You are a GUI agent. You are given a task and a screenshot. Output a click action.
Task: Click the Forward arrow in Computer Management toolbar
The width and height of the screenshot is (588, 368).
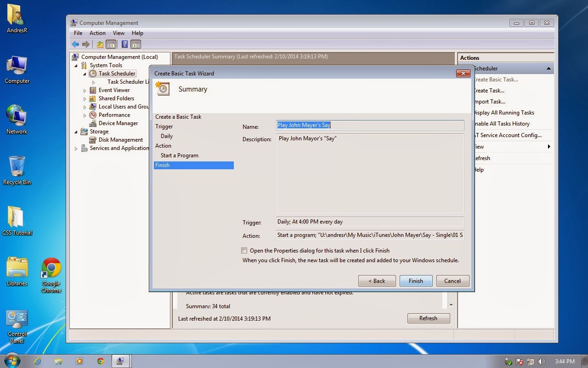coord(86,44)
